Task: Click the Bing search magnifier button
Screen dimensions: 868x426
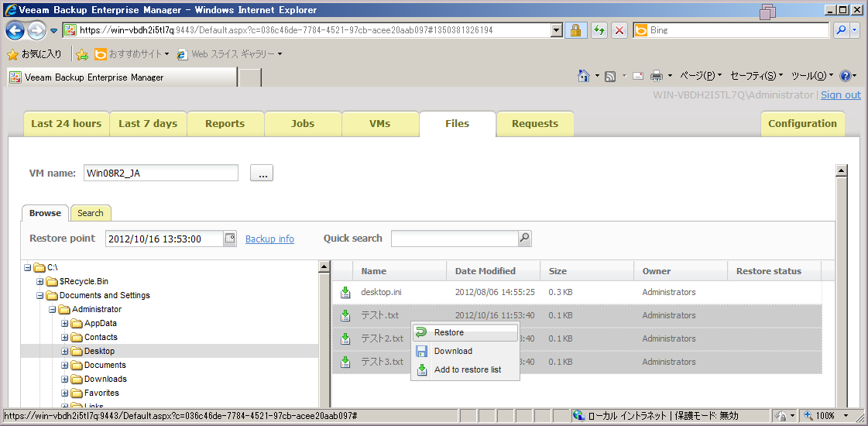Action: tap(842, 30)
